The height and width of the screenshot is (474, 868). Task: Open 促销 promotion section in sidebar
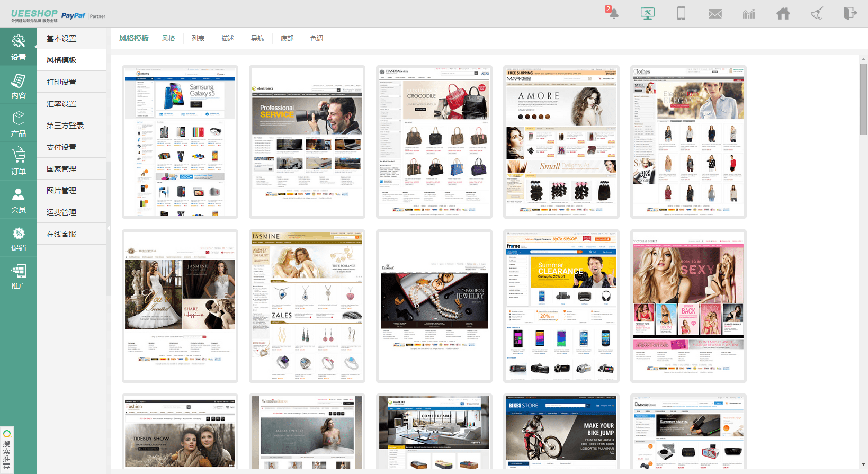tap(19, 239)
